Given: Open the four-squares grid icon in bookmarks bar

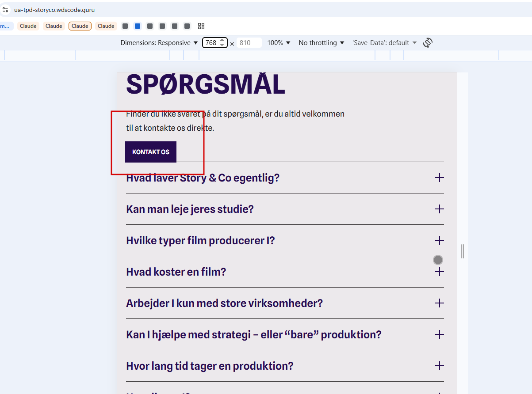Looking at the screenshot, I should click(x=201, y=26).
